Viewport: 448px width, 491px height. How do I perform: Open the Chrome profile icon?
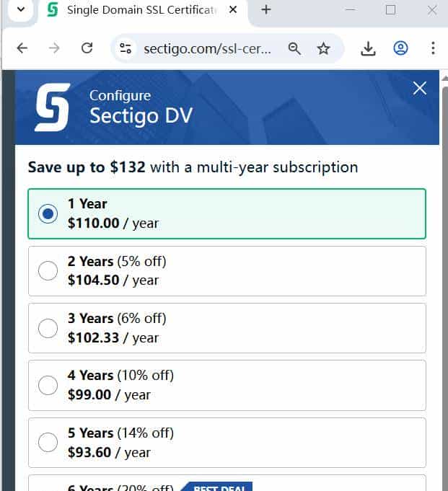[x=400, y=48]
